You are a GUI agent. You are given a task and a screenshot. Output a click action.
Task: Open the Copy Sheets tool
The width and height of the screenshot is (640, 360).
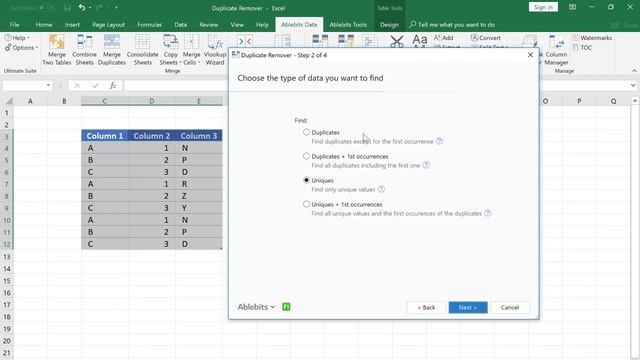click(170, 50)
